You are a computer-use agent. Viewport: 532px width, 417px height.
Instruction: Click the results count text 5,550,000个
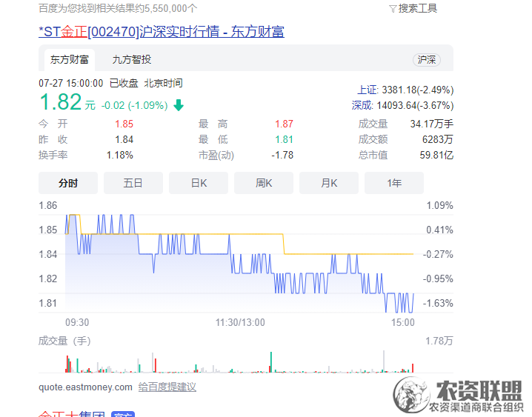pyautogui.click(x=171, y=8)
